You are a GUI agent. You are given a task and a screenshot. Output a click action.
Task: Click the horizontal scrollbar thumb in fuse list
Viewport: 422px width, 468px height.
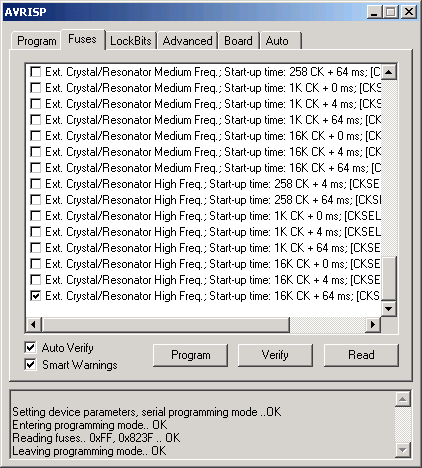(x=166, y=324)
